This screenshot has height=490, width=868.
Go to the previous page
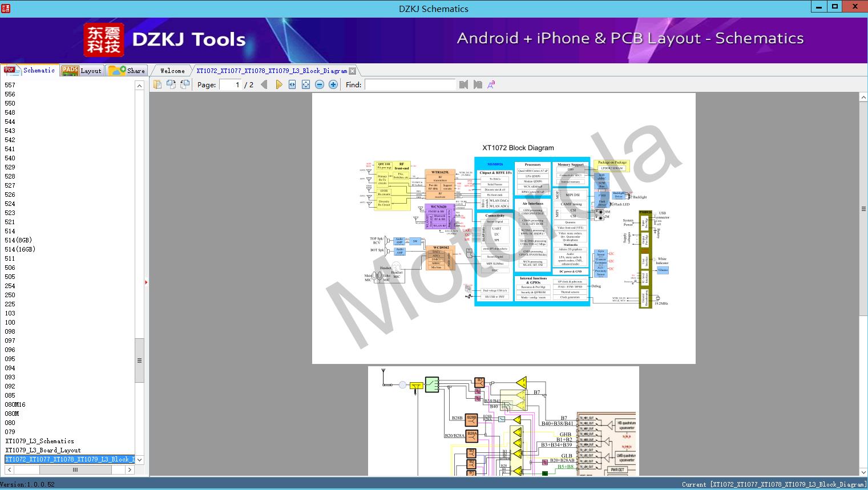click(x=264, y=84)
